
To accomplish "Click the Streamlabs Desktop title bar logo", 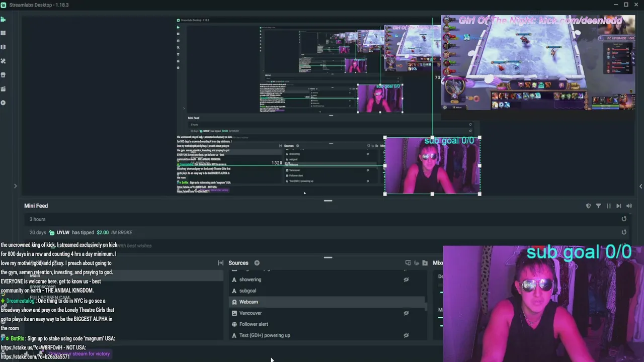I will (x=4, y=5).
